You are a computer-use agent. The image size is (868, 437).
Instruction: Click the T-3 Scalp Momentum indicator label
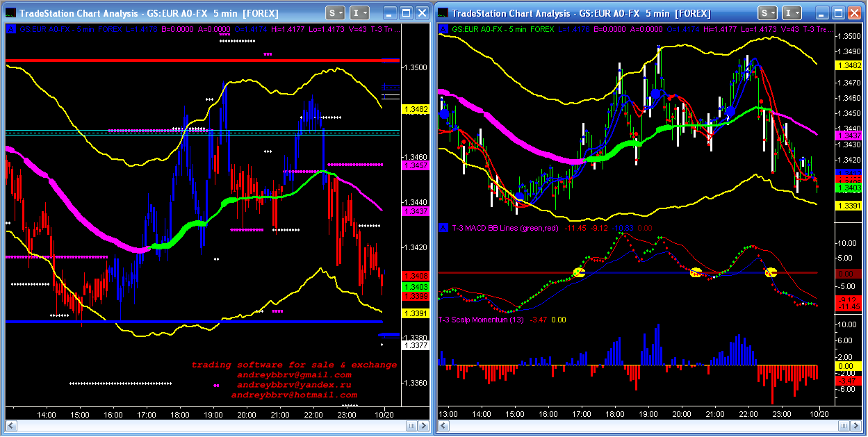point(481,320)
